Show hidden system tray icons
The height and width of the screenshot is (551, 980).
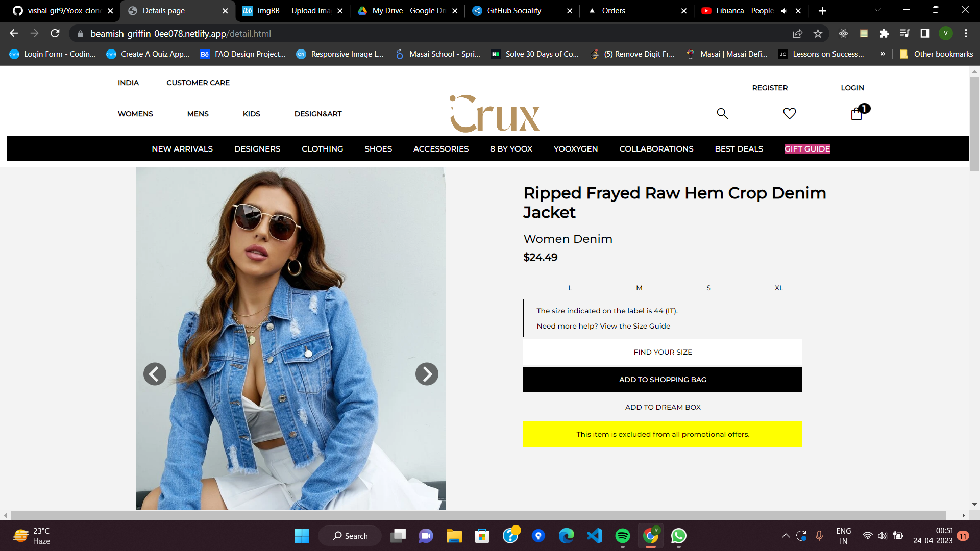point(786,536)
